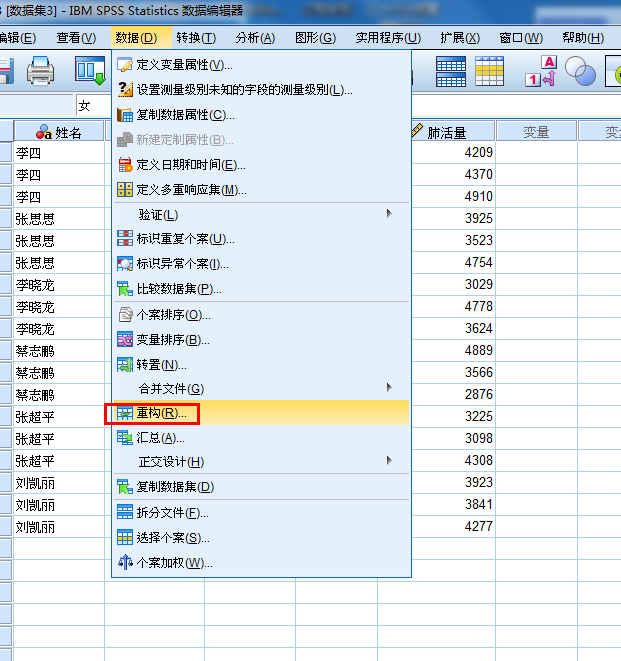This screenshot has height=661, width=621.
Task: Click the Select Cases menu icon
Action: click(x=125, y=537)
